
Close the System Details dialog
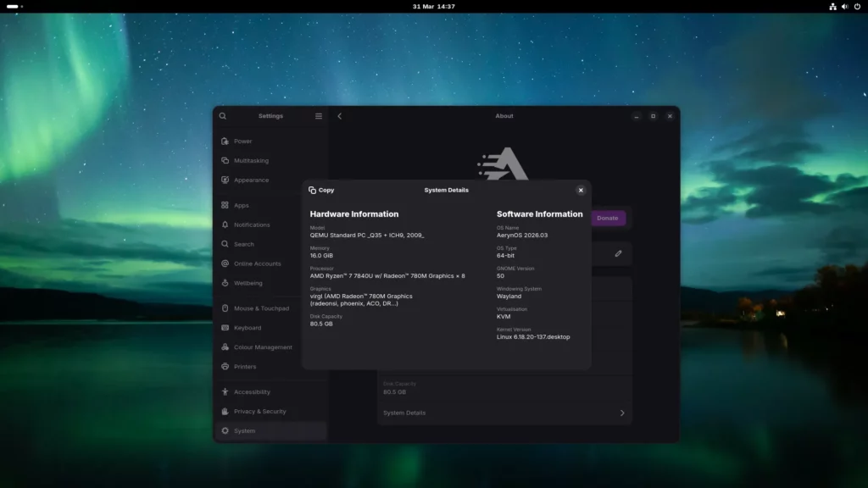[x=581, y=190]
